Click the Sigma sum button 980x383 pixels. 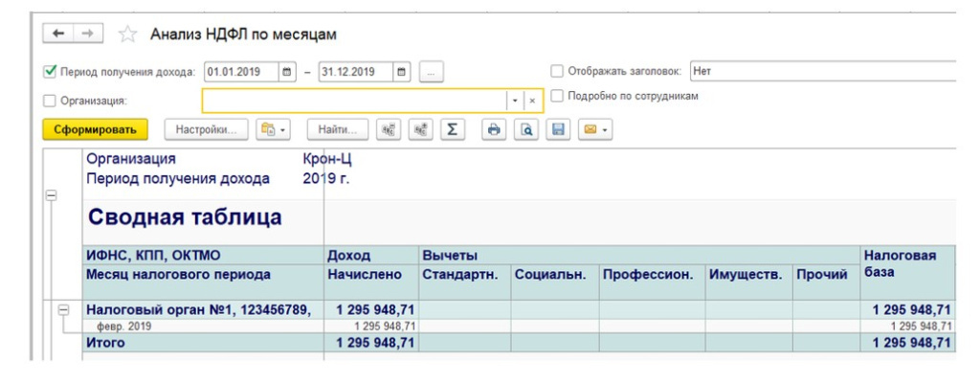[453, 129]
